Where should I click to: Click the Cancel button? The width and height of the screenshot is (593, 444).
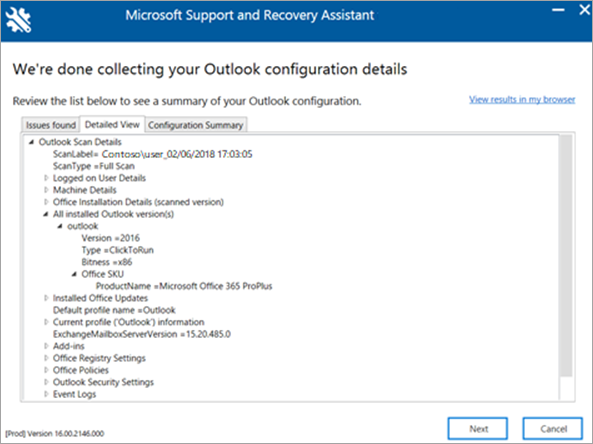(x=553, y=429)
